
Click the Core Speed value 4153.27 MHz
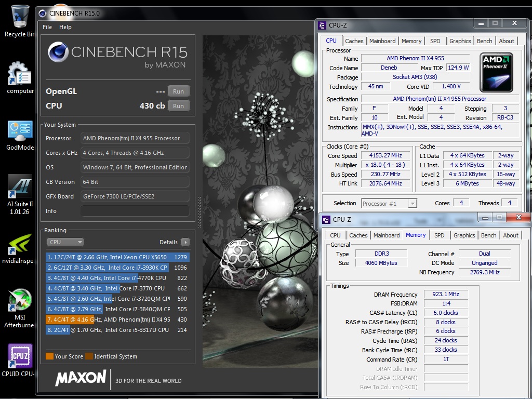tap(386, 155)
